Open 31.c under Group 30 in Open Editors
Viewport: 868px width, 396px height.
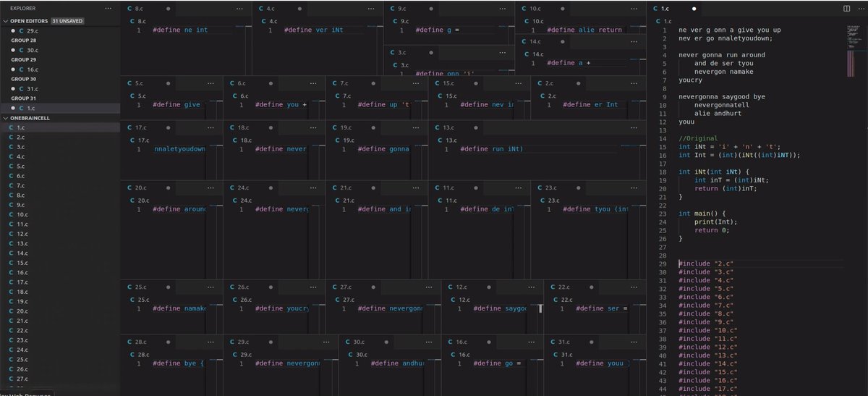pos(59,88)
